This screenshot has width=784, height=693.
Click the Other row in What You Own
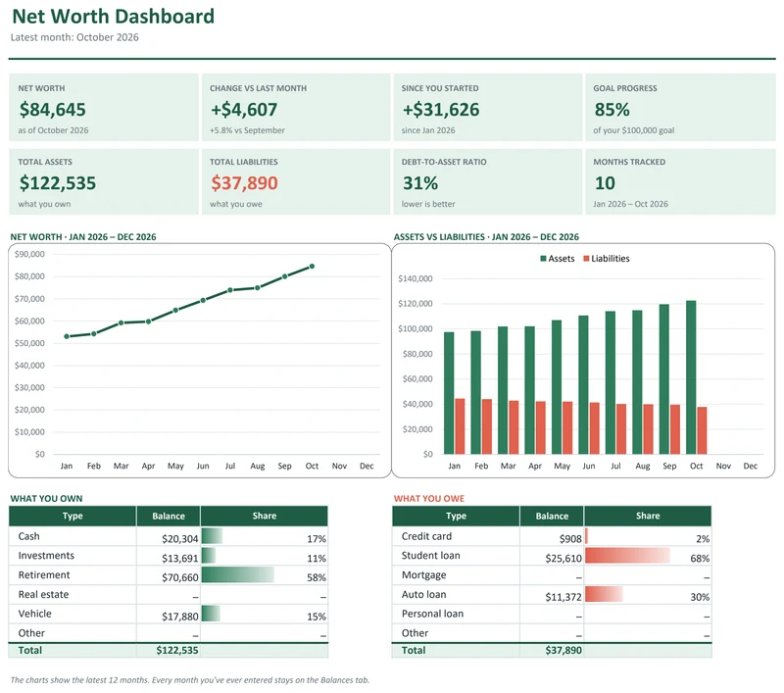pos(169,633)
